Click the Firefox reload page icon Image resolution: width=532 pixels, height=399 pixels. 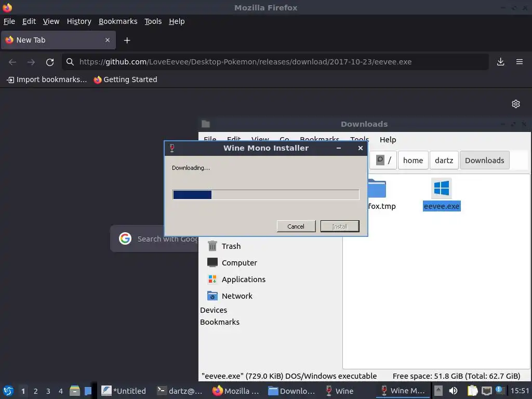click(x=50, y=62)
